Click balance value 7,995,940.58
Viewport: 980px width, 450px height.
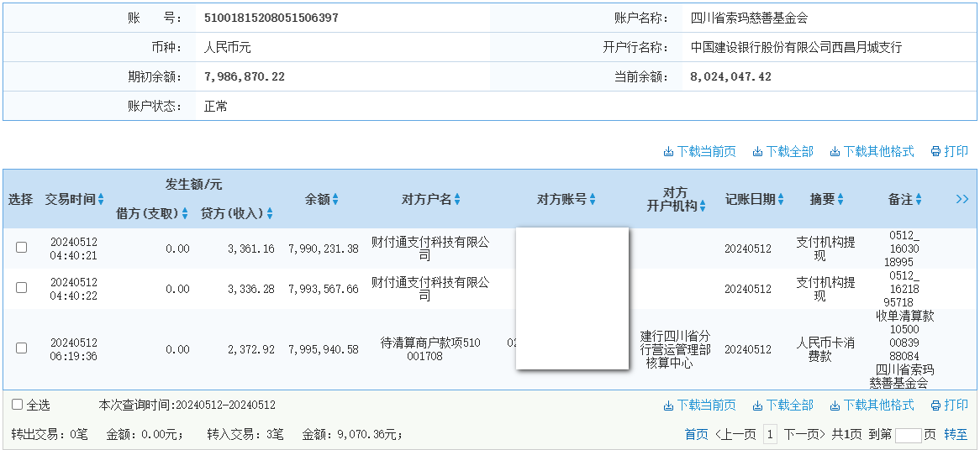tap(324, 350)
